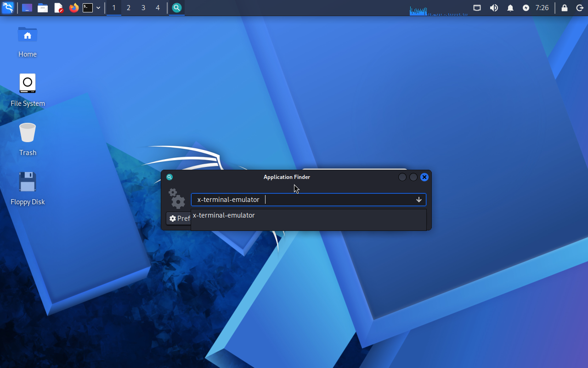Switch to workspace 3
Image resolution: width=588 pixels, height=368 pixels.
point(143,8)
